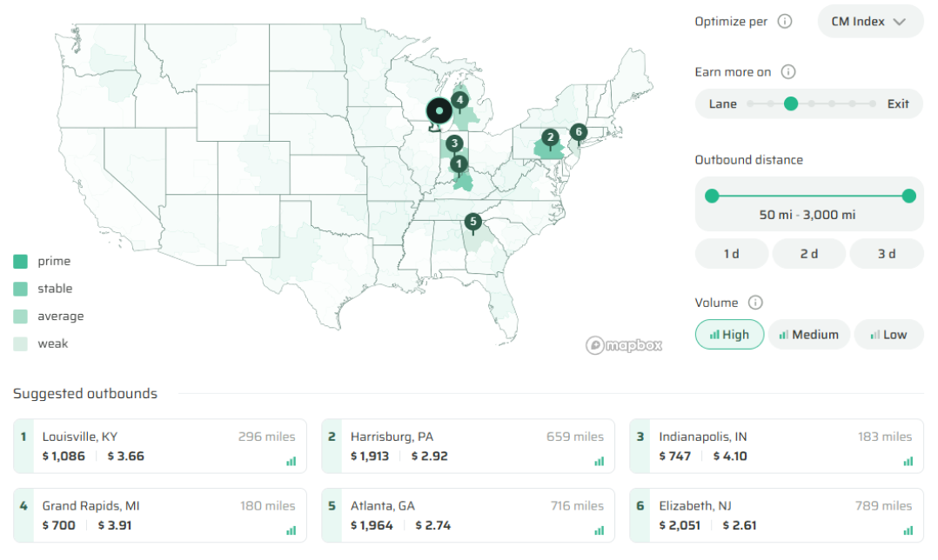
Task: Open the Atlanta, GA outbound card
Action: pyautogui.click(x=468, y=516)
